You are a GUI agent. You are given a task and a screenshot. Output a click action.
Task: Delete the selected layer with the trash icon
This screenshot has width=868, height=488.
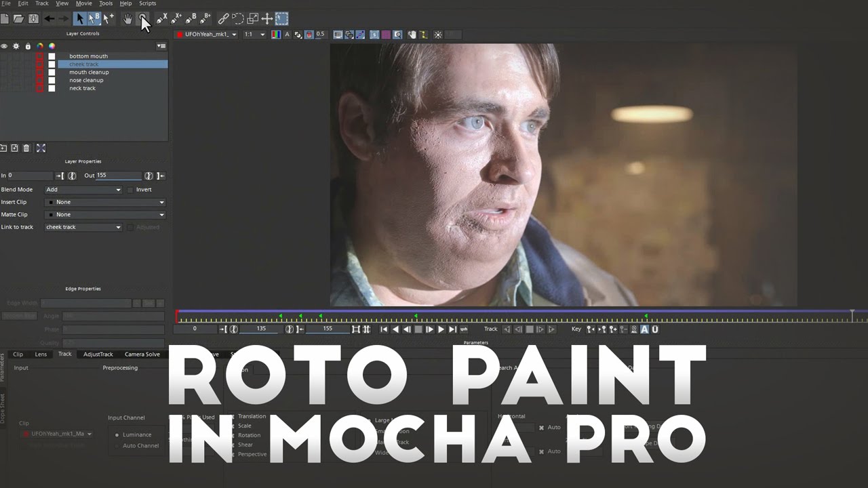26,148
